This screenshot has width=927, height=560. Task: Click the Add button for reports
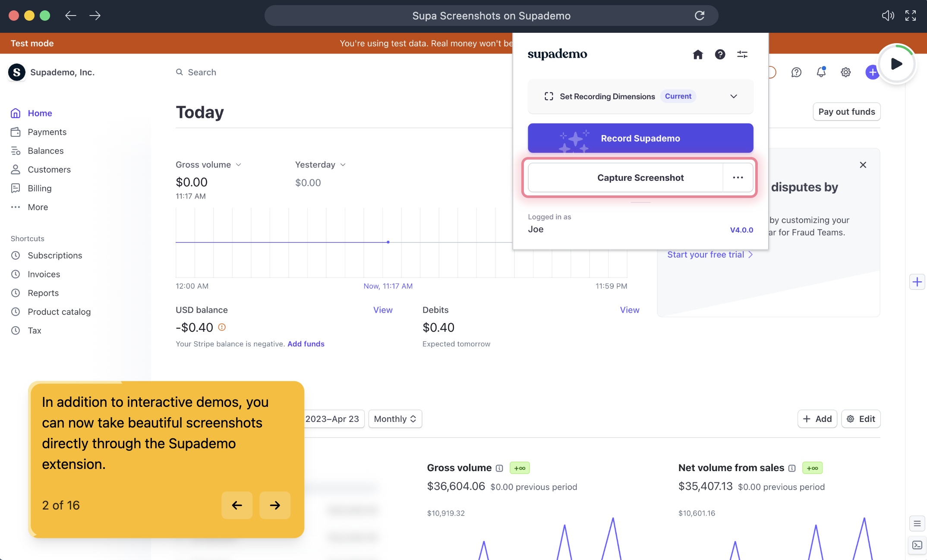click(x=817, y=419)
